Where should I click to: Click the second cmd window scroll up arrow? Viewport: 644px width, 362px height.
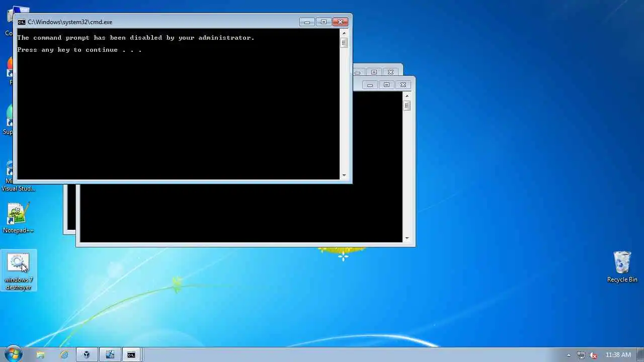[407, 96]
